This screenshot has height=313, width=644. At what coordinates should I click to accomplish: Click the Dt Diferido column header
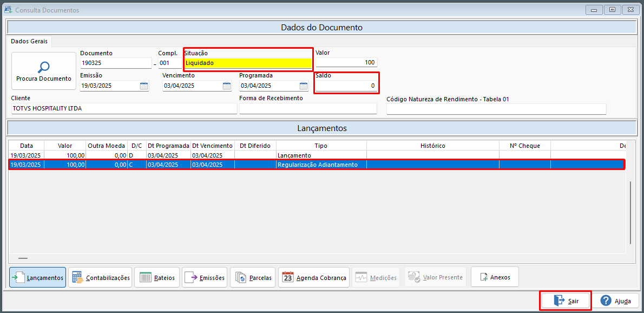pos(255,146)
